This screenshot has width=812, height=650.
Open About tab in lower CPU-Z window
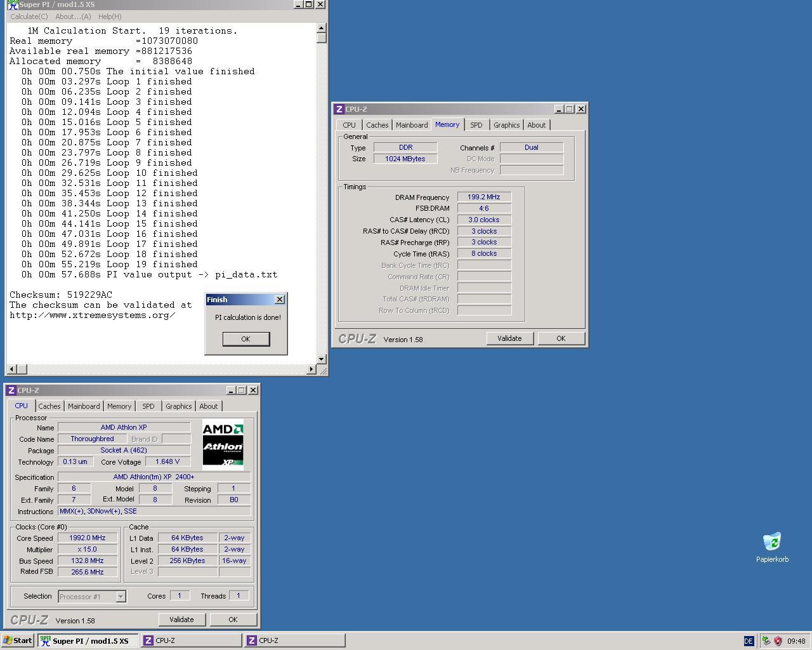click(x=209, y=406)
